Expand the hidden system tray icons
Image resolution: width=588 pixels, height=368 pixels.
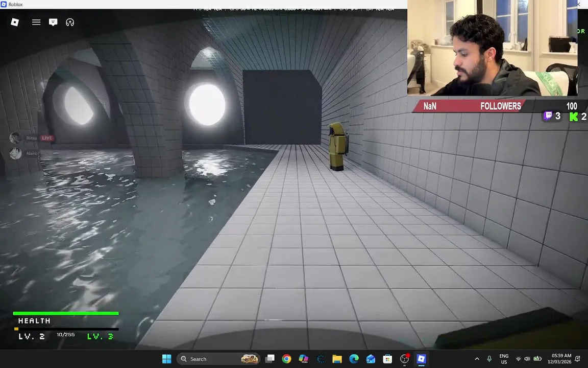tap(477, 359)
